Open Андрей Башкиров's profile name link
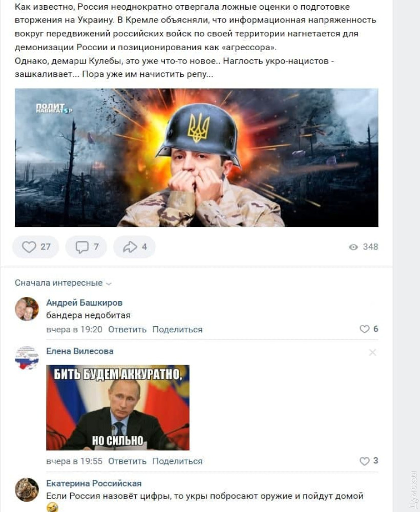The height and width of the screenshot is (512, 420). (85, 303)
